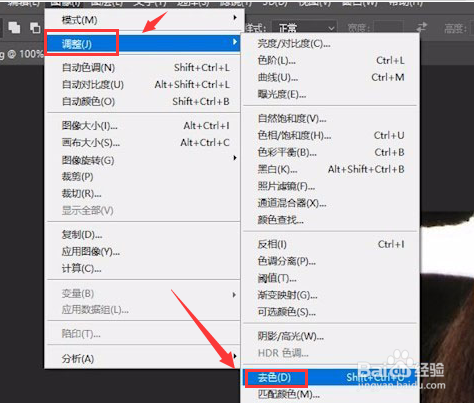
Task: Select 复制(D)... menu entry
Action: click(x=143, y=235)
